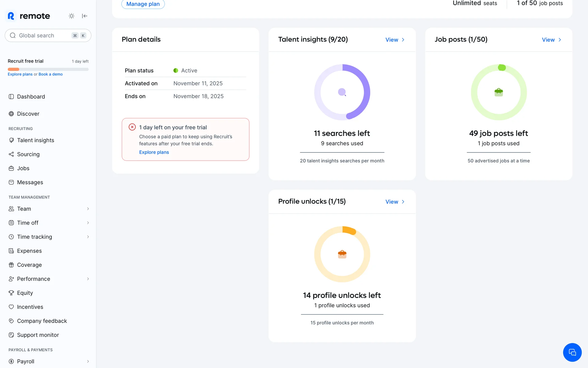Click the Remote logo icon
Viewport: 588px width, 368px height.
pyautogui.click(x=11, y=16)
